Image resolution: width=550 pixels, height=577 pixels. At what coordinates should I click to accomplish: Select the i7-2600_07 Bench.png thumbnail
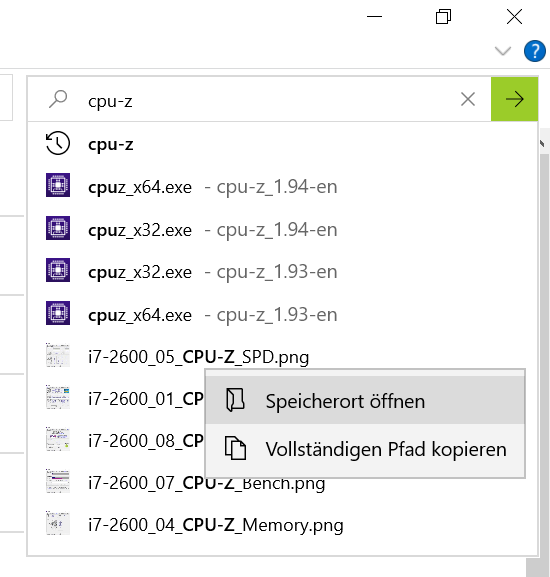[58, 481]
